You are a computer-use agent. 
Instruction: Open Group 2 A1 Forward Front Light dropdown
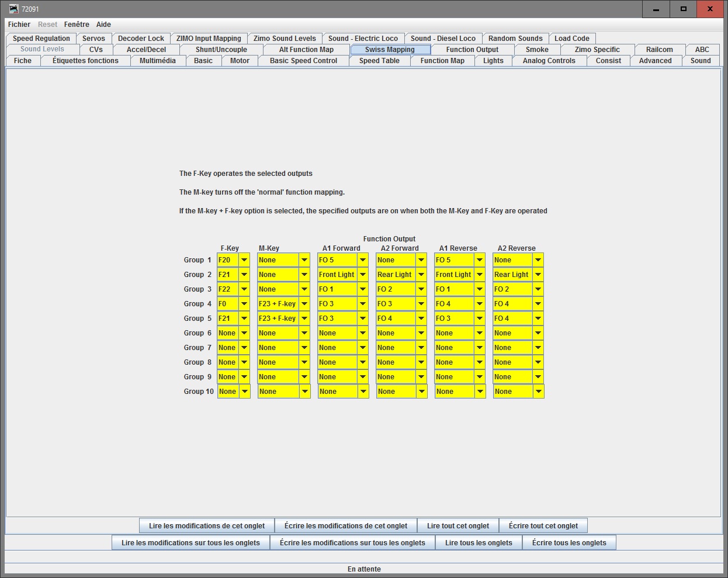click(343, 275)
